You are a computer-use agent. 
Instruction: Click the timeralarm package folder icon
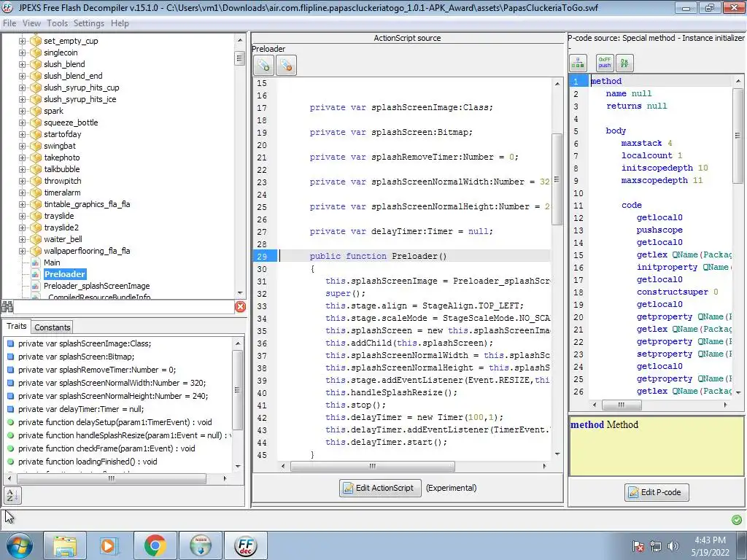36,192
